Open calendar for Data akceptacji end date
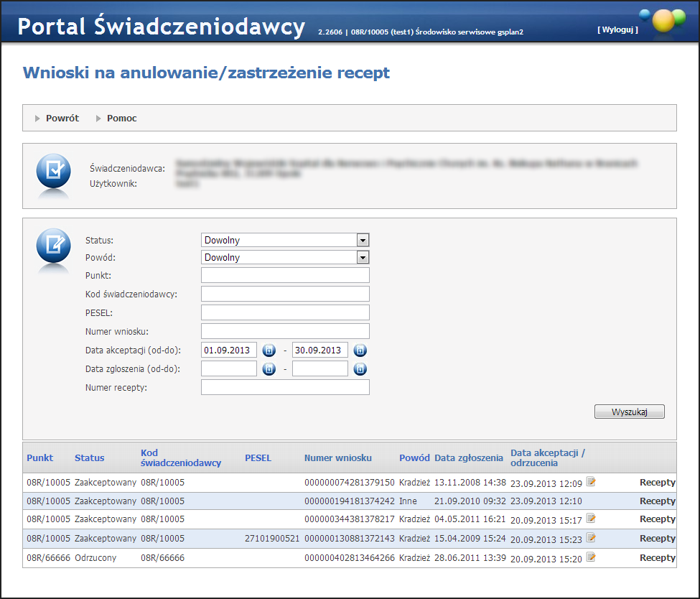The width and height of the screenshot is (700, 599). pos(360,350)
